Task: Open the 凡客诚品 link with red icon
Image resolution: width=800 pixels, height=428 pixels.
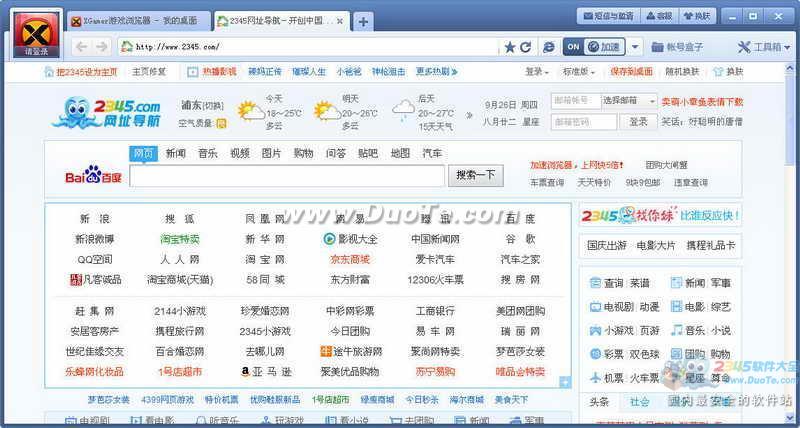Action: pyautogui.click(x=95, y=280)
